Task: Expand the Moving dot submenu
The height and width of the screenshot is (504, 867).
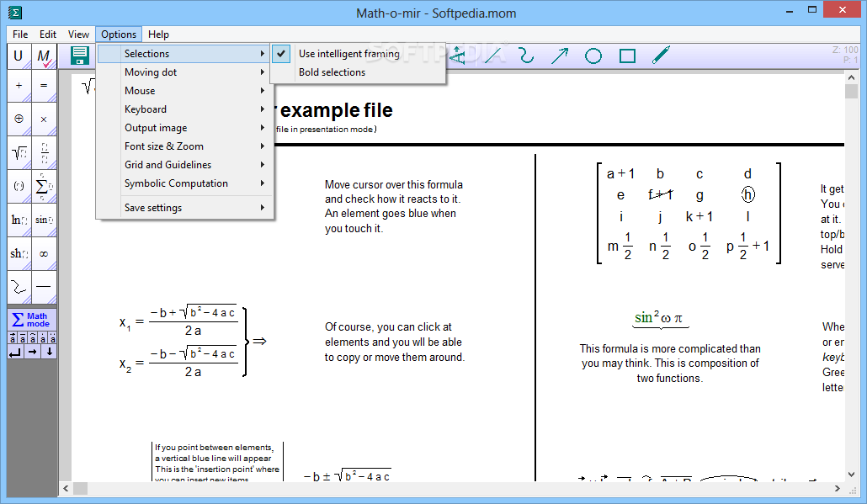Action: click(184, 72)
